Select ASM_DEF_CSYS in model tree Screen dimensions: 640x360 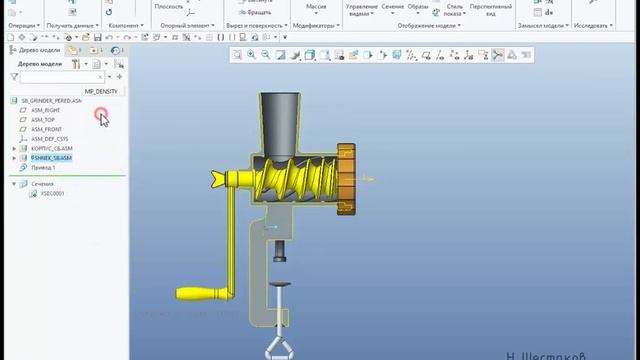(x=50, y=139)
